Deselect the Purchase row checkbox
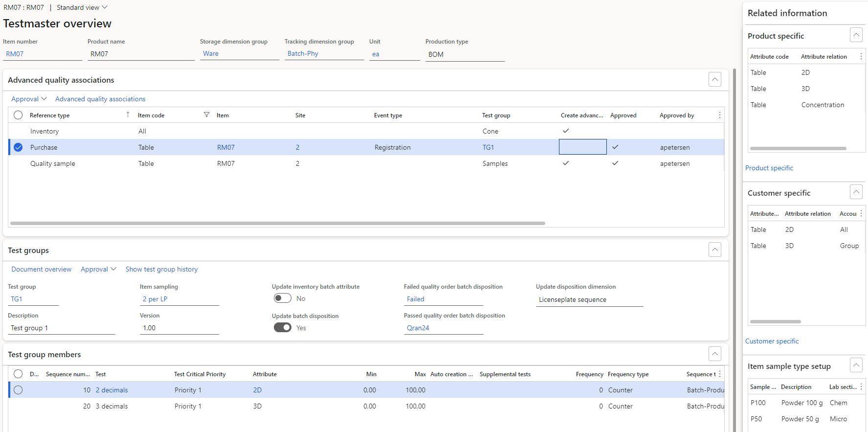868x432 pixels. pyautogui.click(x=18, y=147)
